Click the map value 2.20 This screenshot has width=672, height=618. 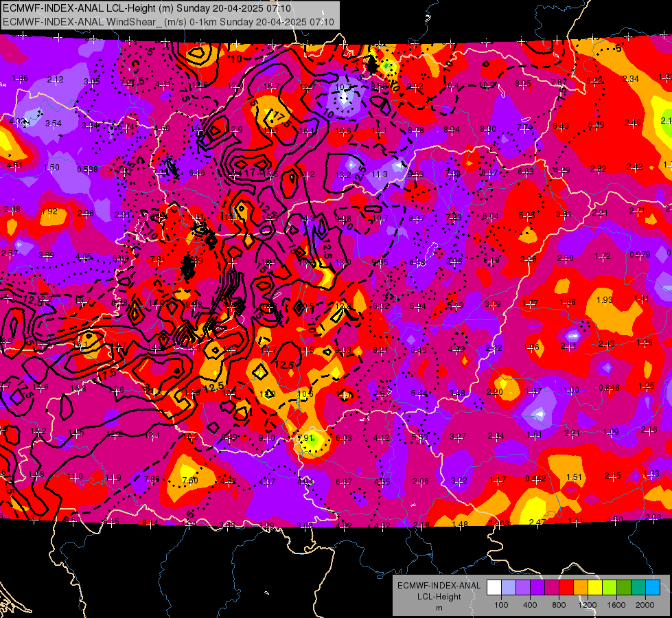point(495,392)
